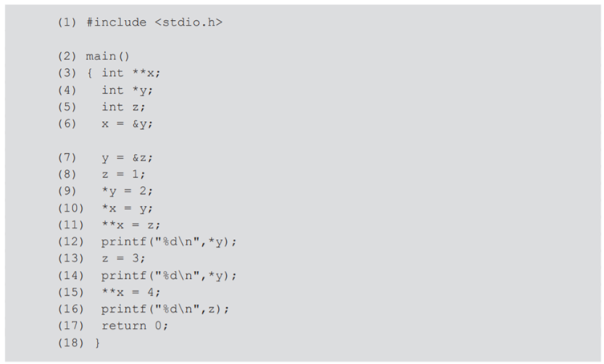Click the printf call on line 12
The width and height of the screenshot is (604, 364).
[169, 242]
